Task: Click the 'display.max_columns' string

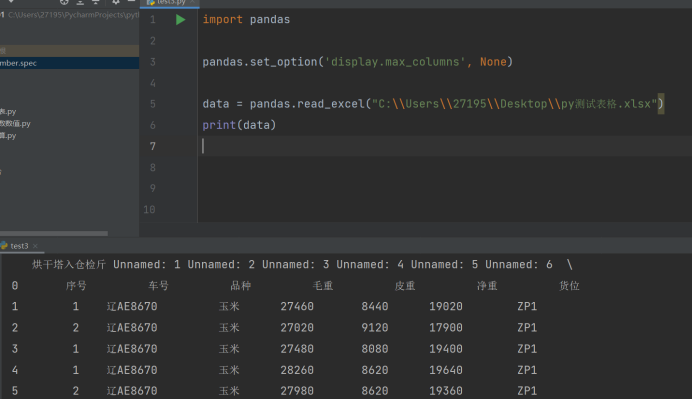Action: point(395,62)
